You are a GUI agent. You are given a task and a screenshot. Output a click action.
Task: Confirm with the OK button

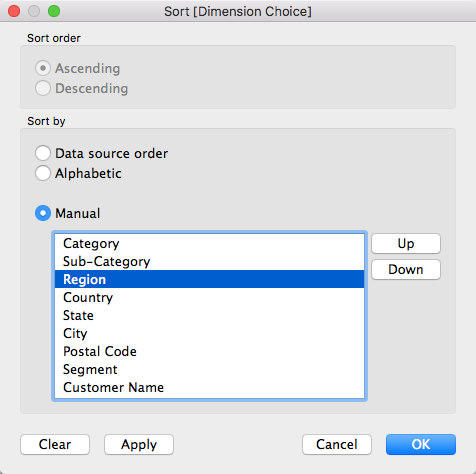point(421,444)
